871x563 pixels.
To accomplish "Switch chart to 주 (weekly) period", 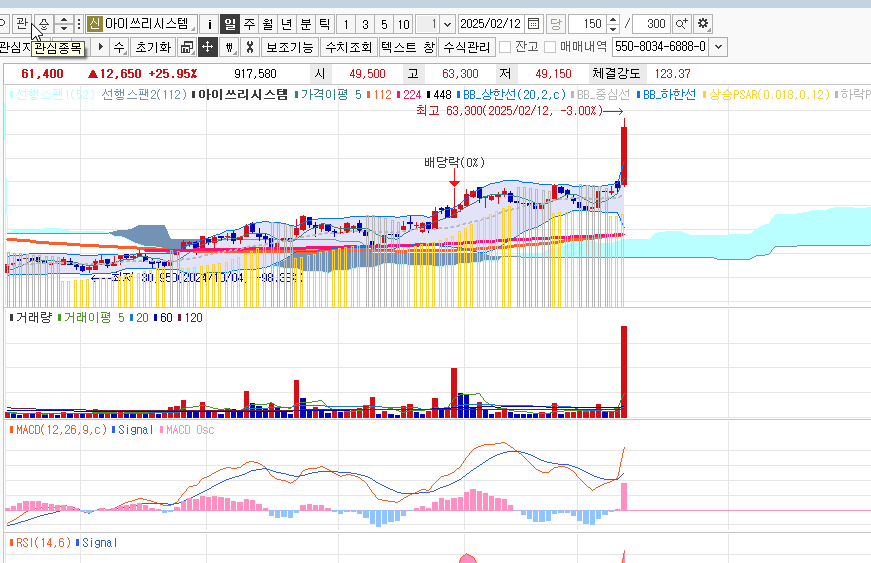I will coord(249,23).
